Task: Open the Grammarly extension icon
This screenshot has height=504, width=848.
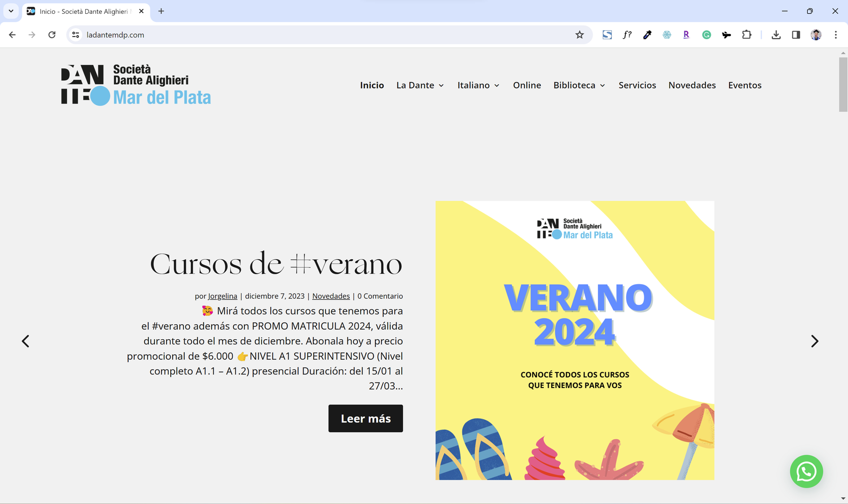Action: [x=706, y=35]
